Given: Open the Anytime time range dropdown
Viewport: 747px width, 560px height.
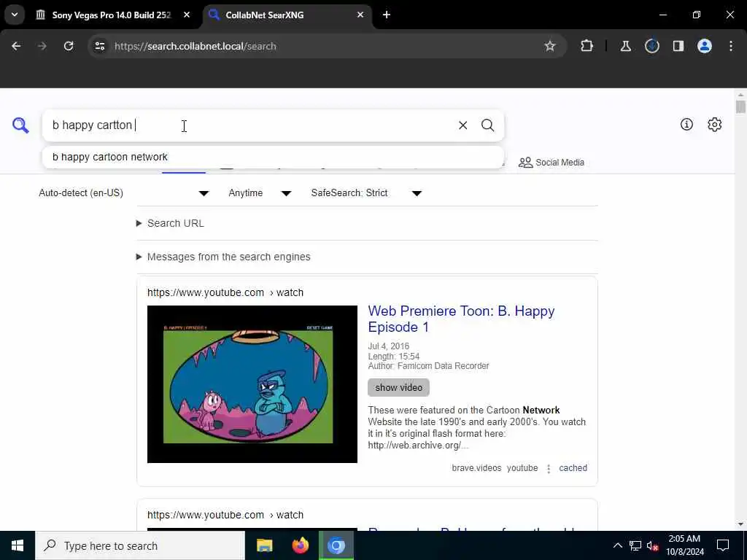Looking at the screenshot, I should pyautogui.click(x=260, y=192).
